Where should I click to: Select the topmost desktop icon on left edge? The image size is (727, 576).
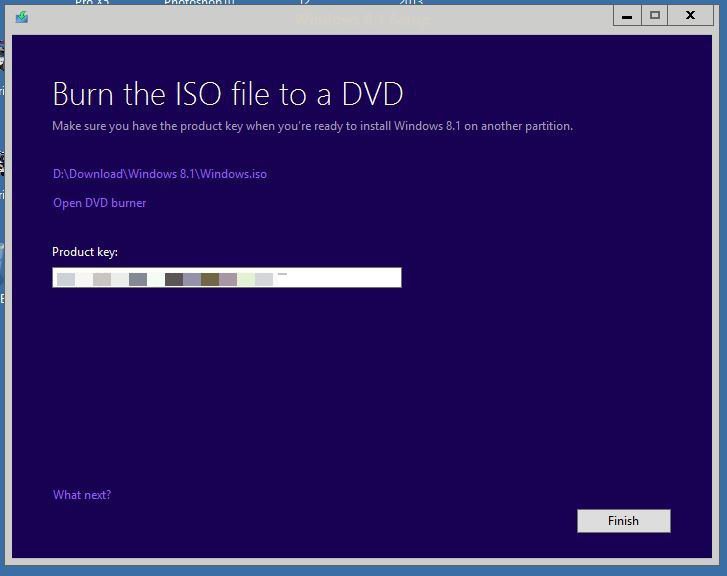[x=3, y=60]
